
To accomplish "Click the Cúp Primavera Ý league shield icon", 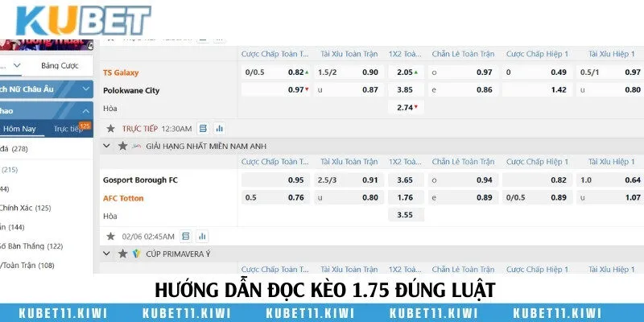I will [x=138, y=254].
